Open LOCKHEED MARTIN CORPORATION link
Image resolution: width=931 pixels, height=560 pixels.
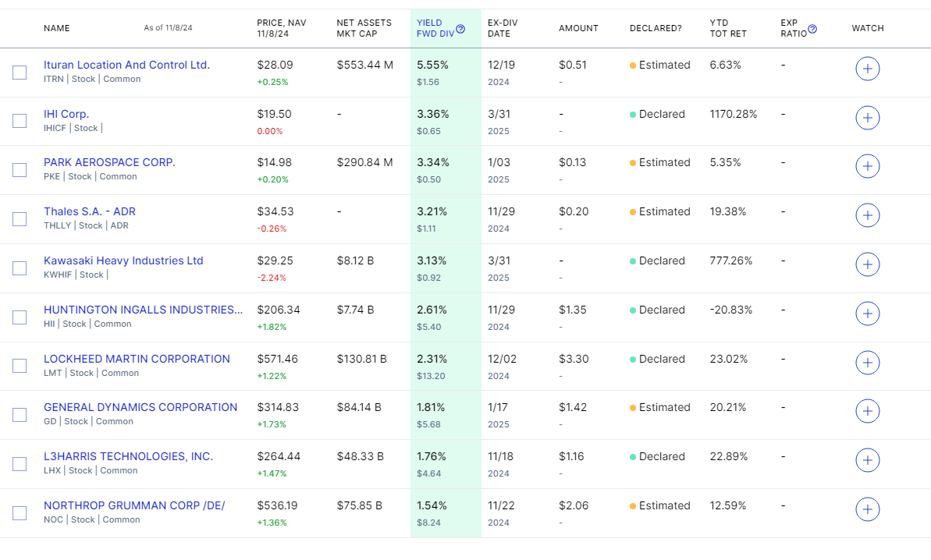pos(137,359)
